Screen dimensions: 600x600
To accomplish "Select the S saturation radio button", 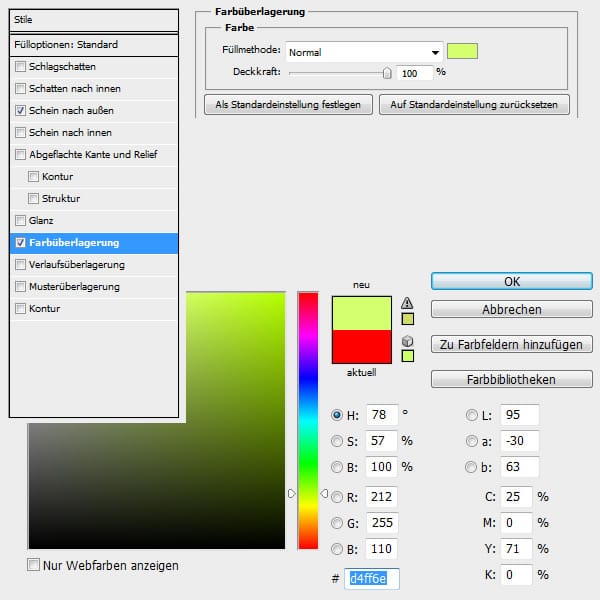I will (x=337, y=441).
